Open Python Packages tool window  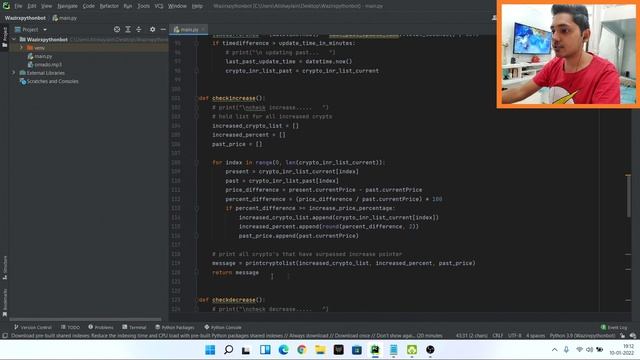point(175,327)
